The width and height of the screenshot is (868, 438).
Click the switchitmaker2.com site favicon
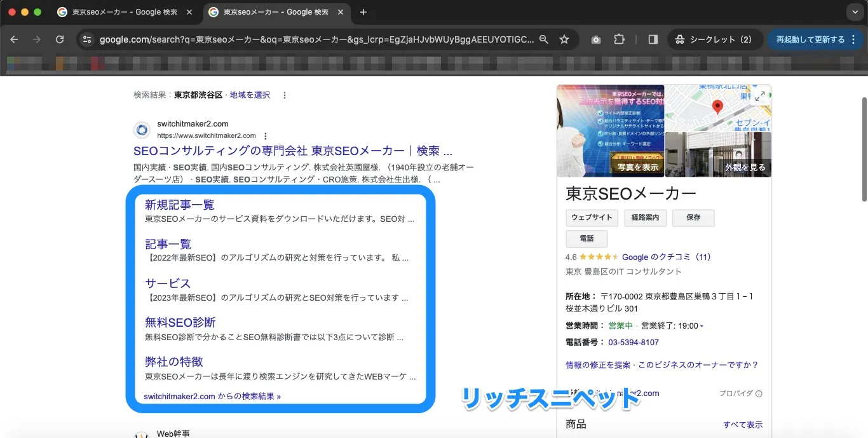click(142, 130)
